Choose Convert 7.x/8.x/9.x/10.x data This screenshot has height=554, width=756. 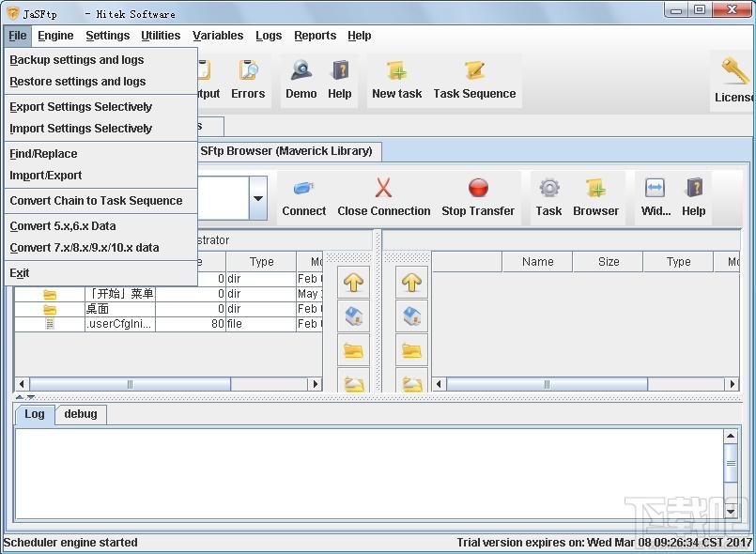pyautogui.click(x=100, y=248)
